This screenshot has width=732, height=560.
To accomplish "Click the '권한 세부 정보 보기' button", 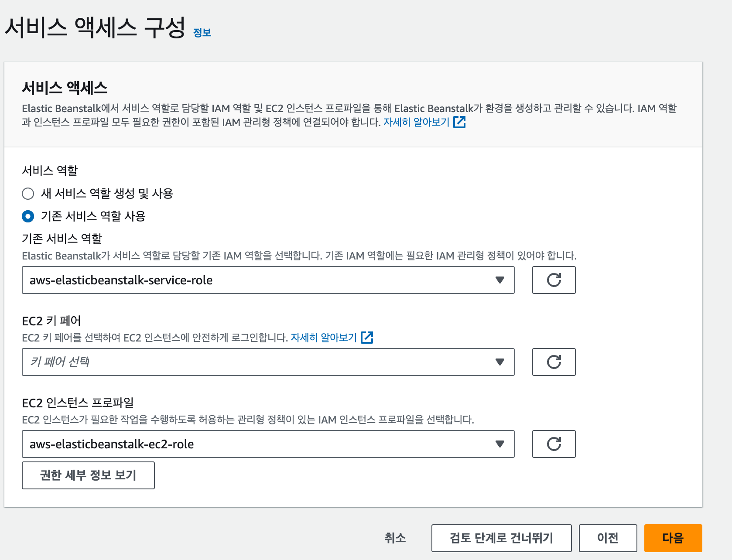I will coord(88,475).
